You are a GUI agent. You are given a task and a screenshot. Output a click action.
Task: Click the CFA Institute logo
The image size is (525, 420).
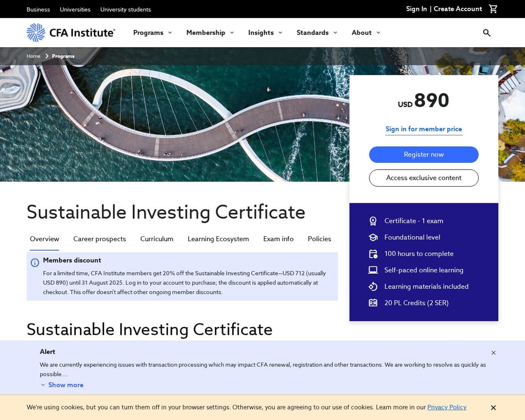[x=70, y=33]
